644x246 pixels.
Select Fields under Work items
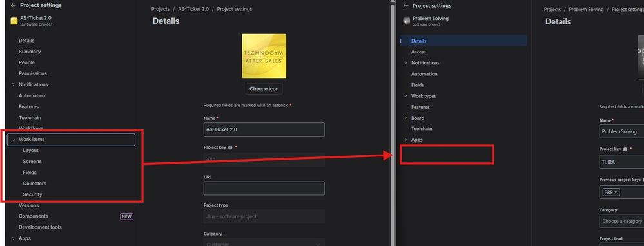(x=30, y=173)
